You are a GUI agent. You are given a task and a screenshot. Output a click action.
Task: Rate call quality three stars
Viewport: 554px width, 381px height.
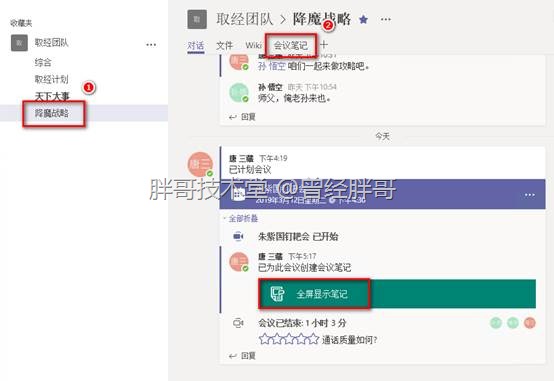click(x=289, y=340)
